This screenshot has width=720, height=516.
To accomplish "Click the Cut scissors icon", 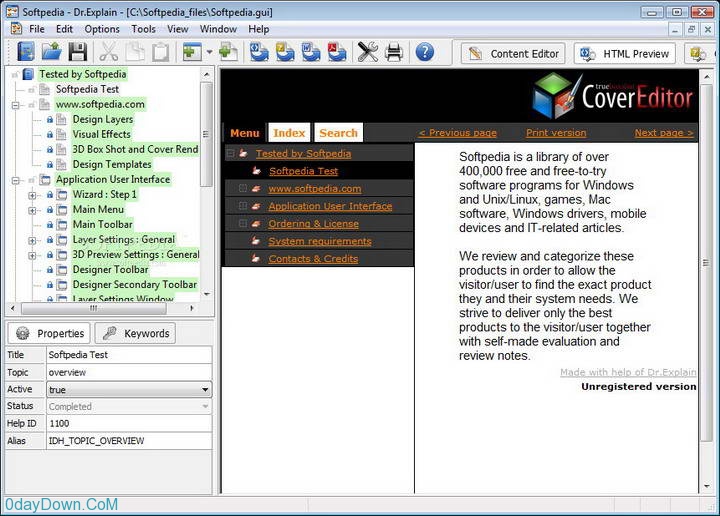I will coord(109,52).
